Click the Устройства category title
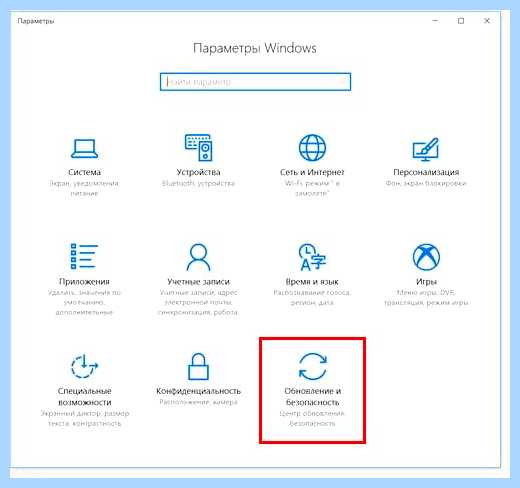 pyautogui.click(x=198, y=172)
